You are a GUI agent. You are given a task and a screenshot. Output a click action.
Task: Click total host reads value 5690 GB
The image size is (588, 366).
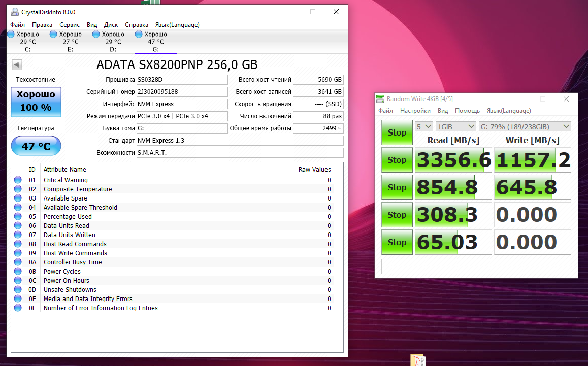pos(318,80)
